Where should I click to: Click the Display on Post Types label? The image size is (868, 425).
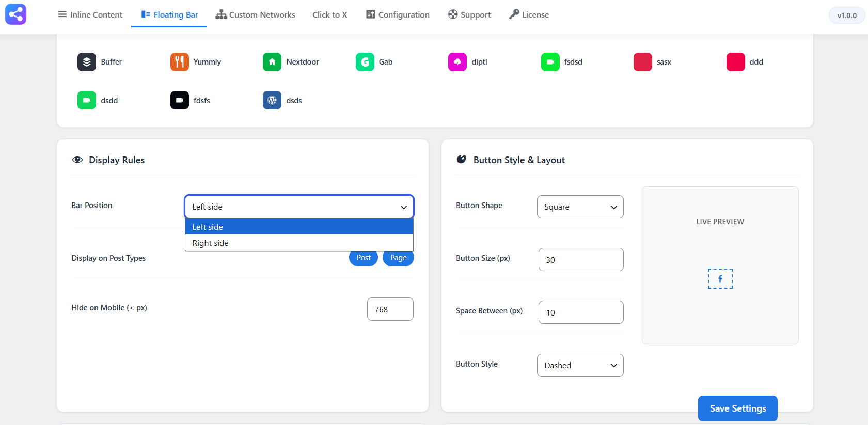(108, 258)
